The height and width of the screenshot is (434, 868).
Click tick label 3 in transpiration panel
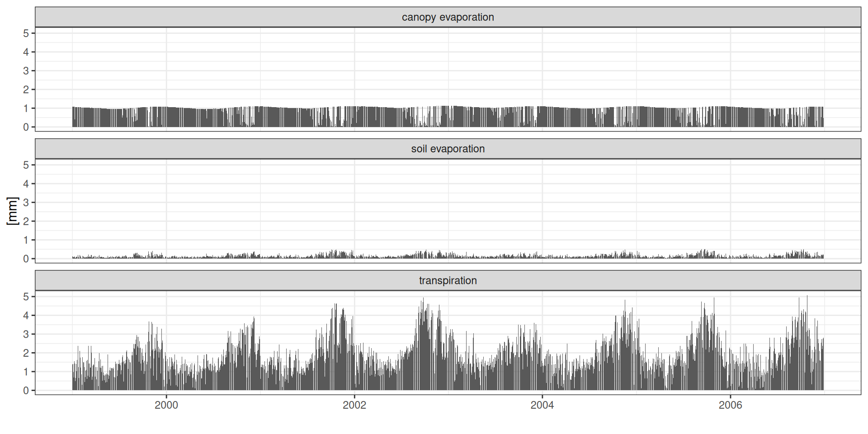[26, 335]
